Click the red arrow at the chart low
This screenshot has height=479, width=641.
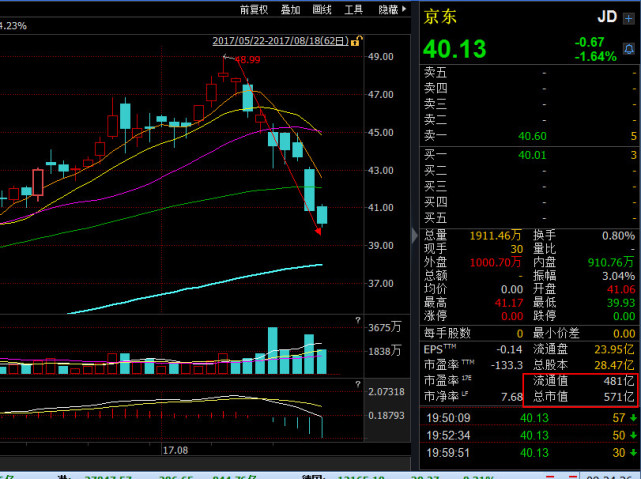(x=318, y=231)
